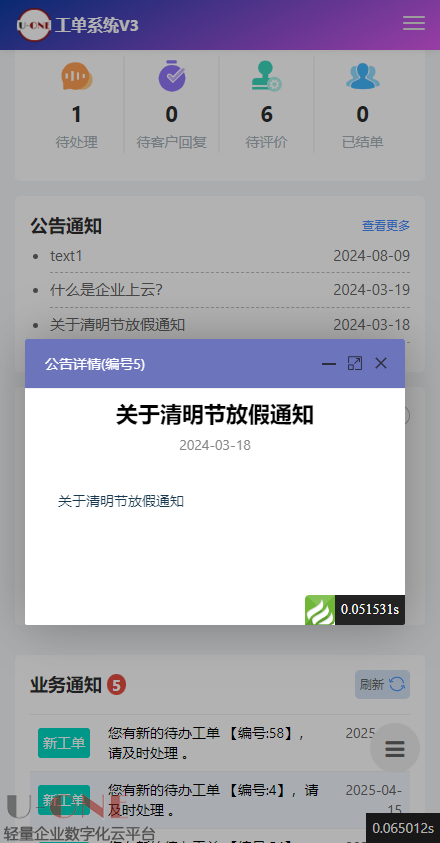Close the 公告详情 dialog
Screen dimensions: 440x843
pos(381,363)
